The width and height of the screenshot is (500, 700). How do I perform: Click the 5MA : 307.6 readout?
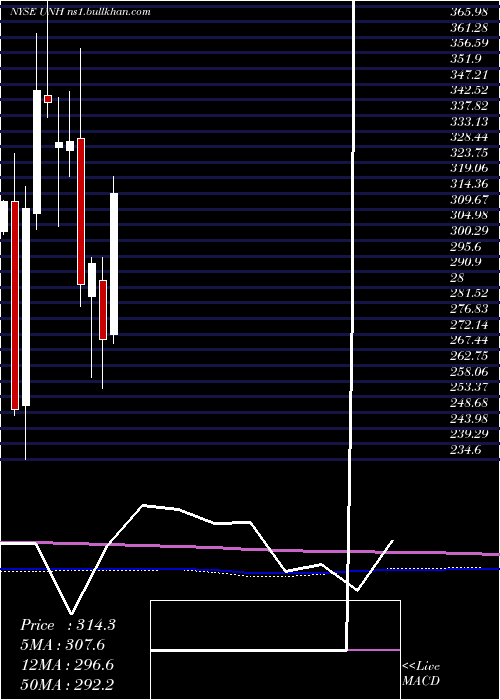point(64,645)
